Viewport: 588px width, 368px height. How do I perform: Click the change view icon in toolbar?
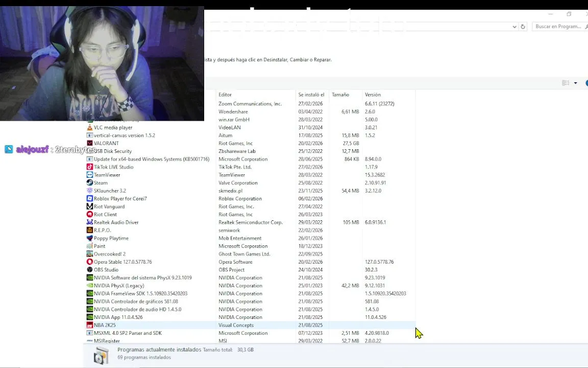click(x=566, y=83)
